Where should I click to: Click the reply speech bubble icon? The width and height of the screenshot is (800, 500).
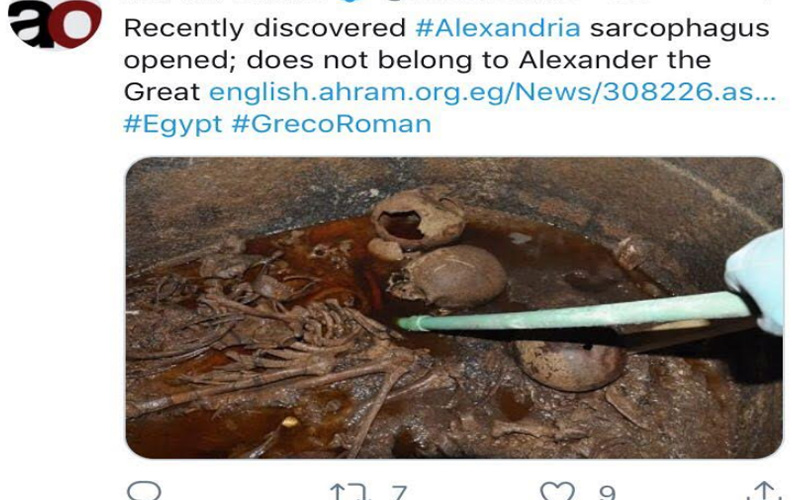click(143, 490)
